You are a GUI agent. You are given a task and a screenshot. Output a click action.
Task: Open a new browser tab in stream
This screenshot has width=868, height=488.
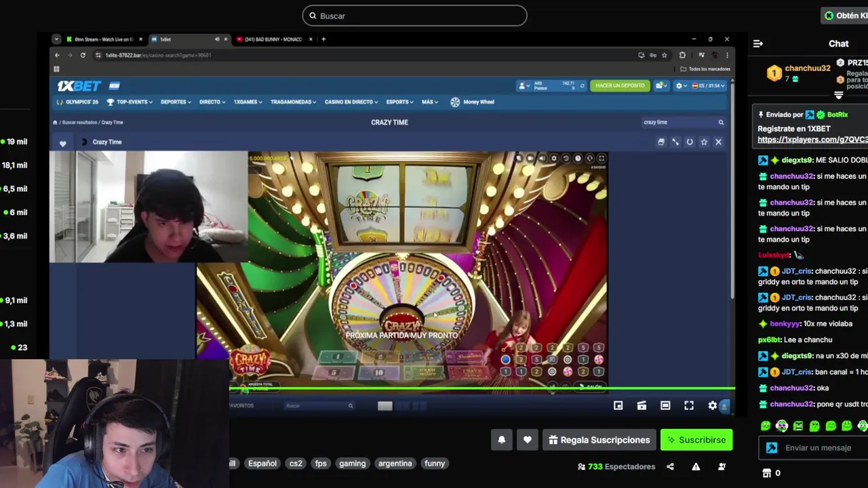tap(323, 39)
